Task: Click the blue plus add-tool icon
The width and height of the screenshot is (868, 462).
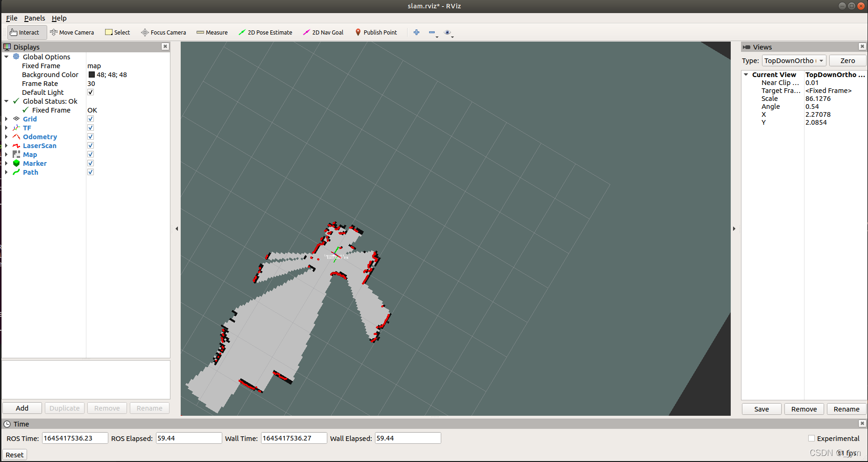Action: [416, 32]
